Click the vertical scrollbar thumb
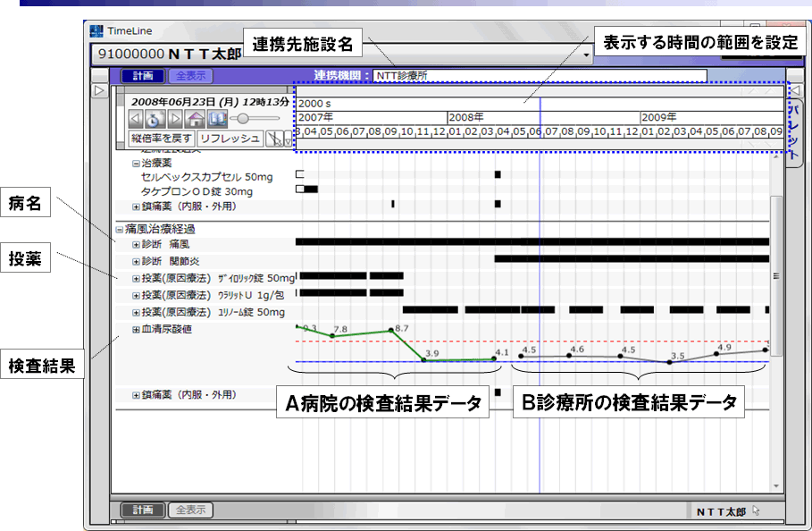 point(775,275)
